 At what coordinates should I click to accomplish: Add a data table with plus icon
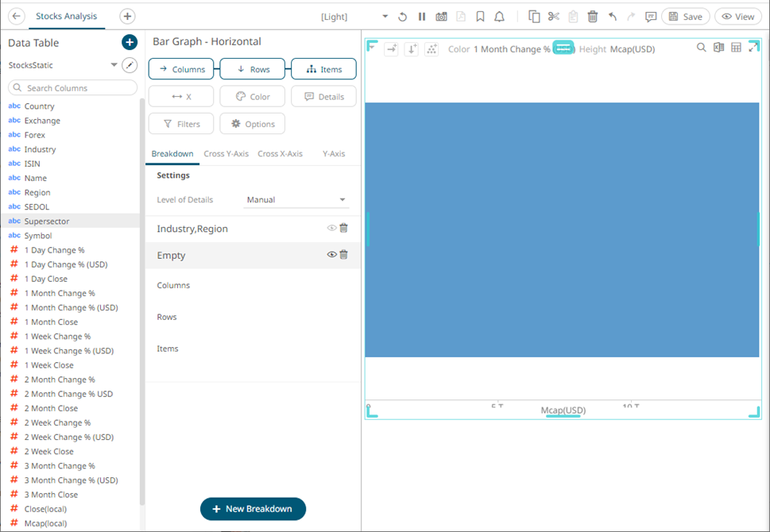130,43
